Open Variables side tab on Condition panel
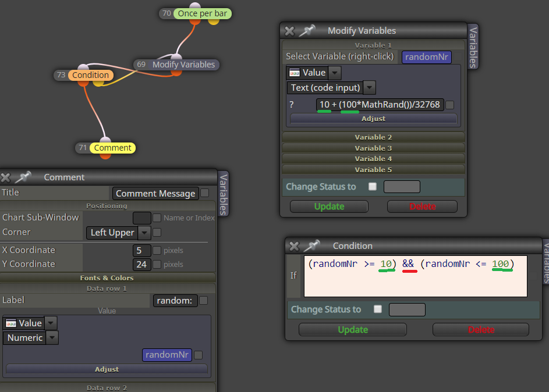 (x=546, y=262)
